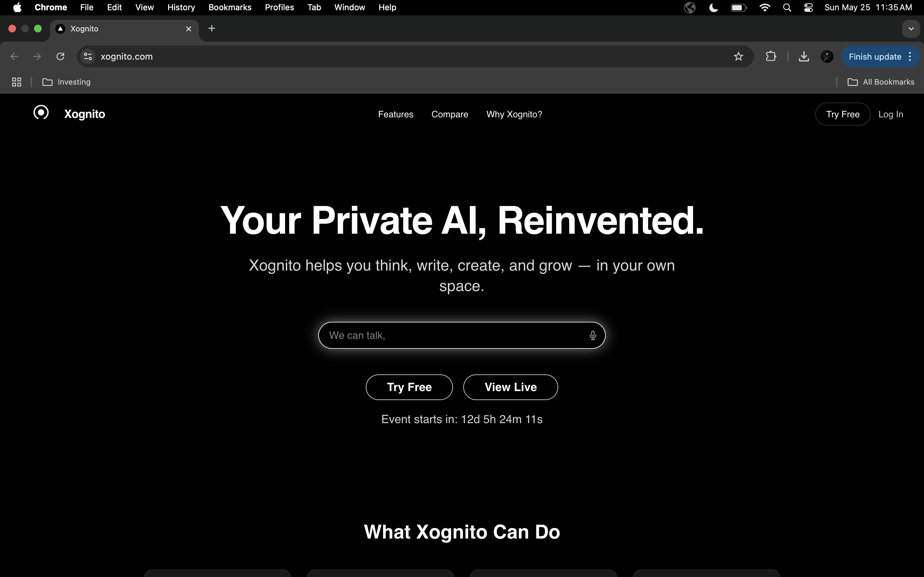
Task: Open the Investing bookmarks folder
Action: (66, 82)
